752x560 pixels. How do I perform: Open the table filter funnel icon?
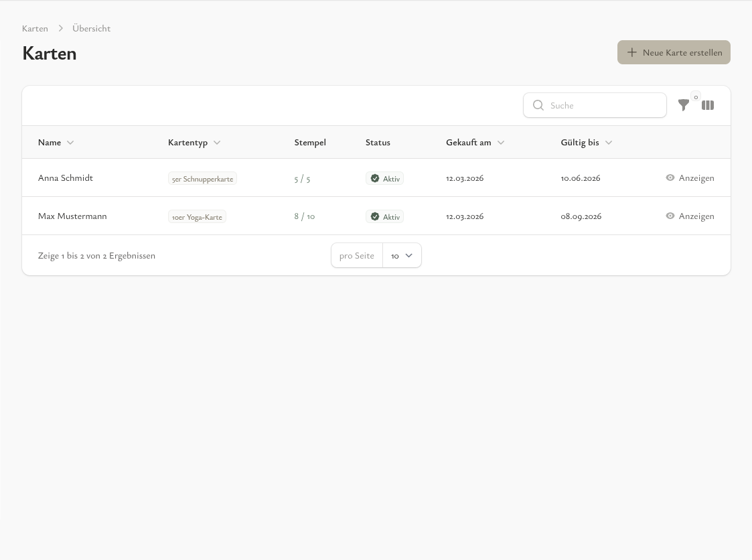683,105
